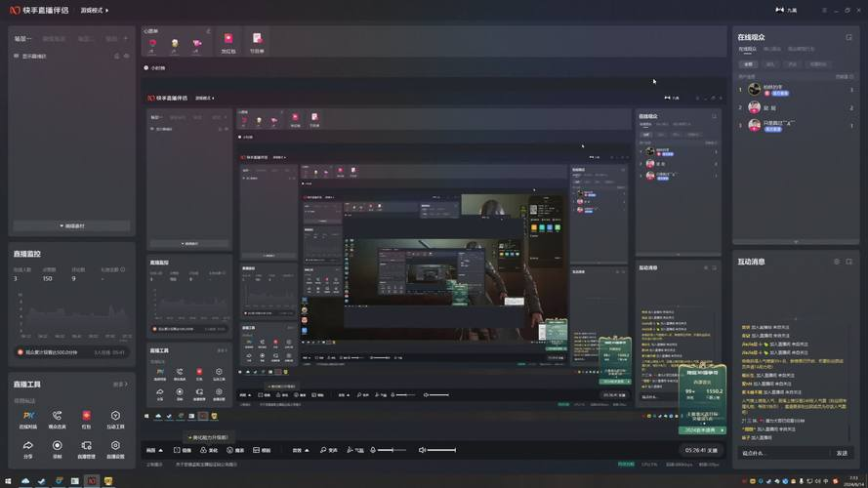Open 直播设置 live settings icon
868x488 pixels.
tap(115, 448)
